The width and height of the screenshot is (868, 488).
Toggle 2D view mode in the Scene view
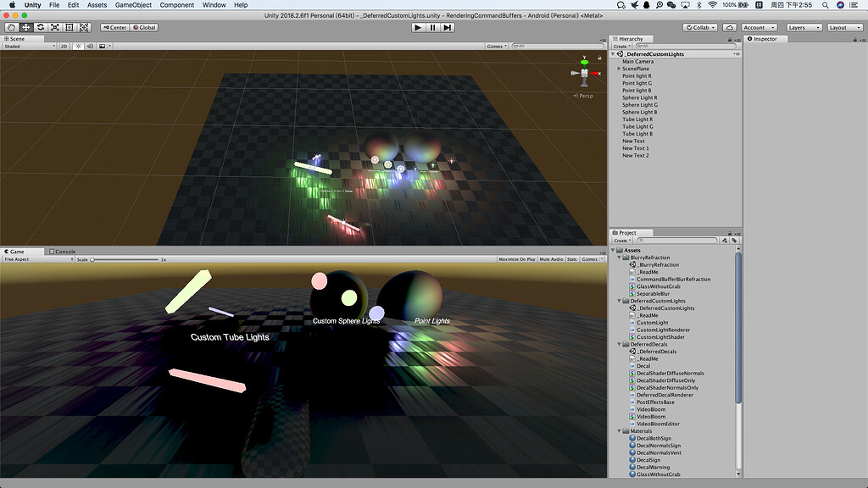point(64,46)
